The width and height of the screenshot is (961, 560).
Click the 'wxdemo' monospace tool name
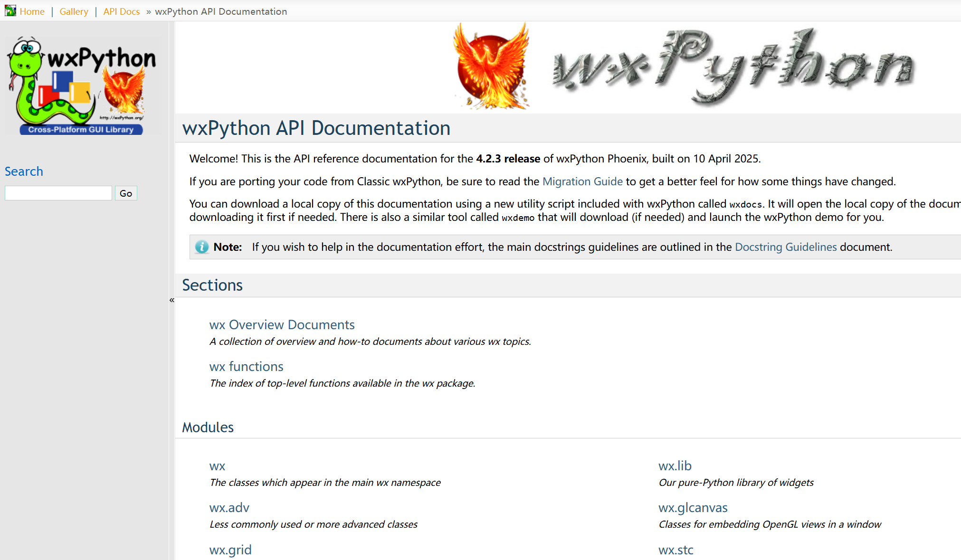coord(518,218)
